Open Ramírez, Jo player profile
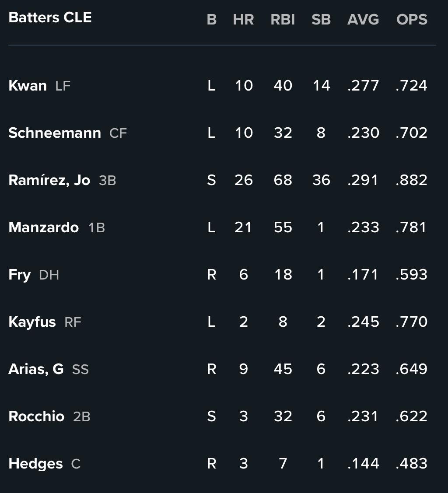The height and width of the screenshot is (493, 448). click(49, 181)
